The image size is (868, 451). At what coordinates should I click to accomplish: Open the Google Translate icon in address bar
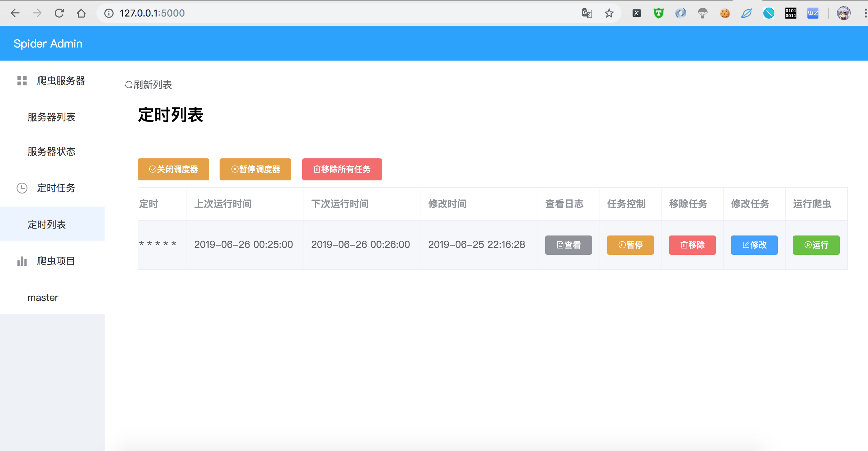pos(587,13)
